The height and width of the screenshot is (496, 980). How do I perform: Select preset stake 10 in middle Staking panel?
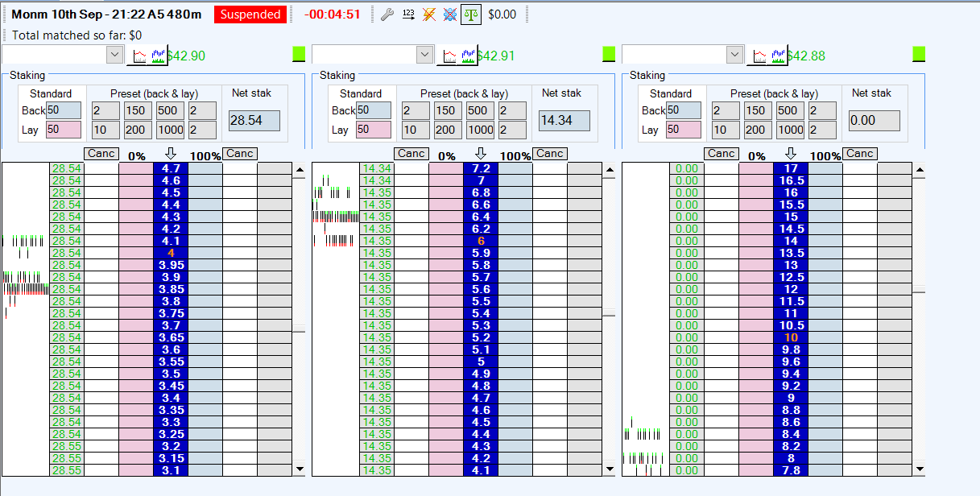416,130
